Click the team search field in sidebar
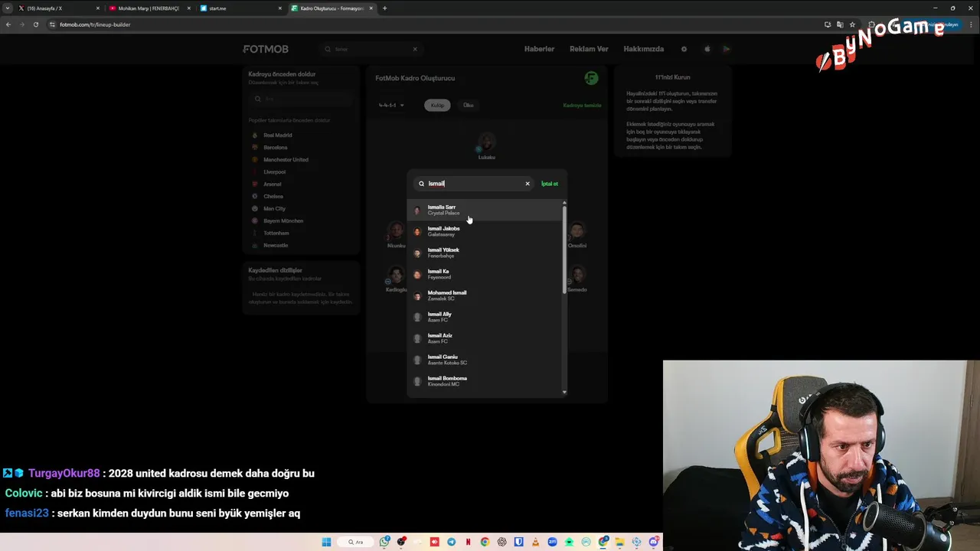 (x=301, y=99)
